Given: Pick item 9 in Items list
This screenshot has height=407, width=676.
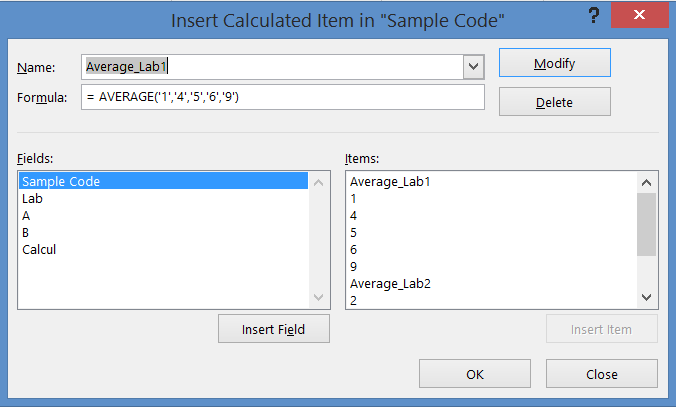Looking at the screenshot, I should tap(355, 266).
